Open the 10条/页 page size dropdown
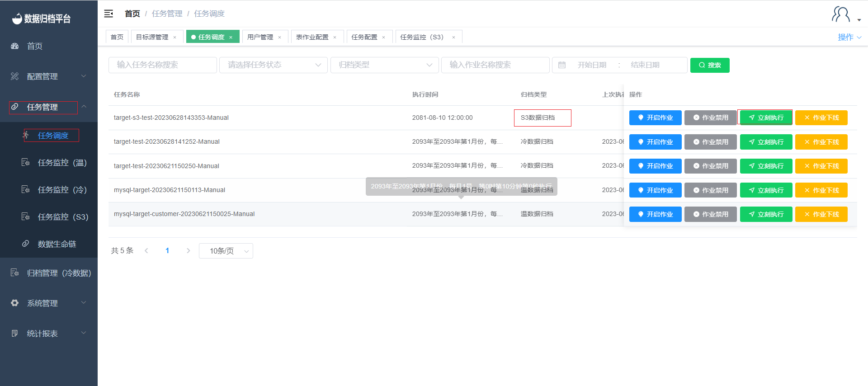 [x=226, y=251]
